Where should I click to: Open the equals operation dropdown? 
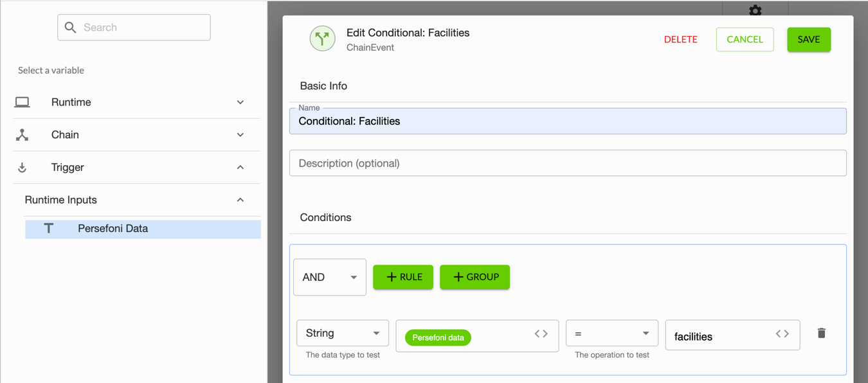(612, 334)
